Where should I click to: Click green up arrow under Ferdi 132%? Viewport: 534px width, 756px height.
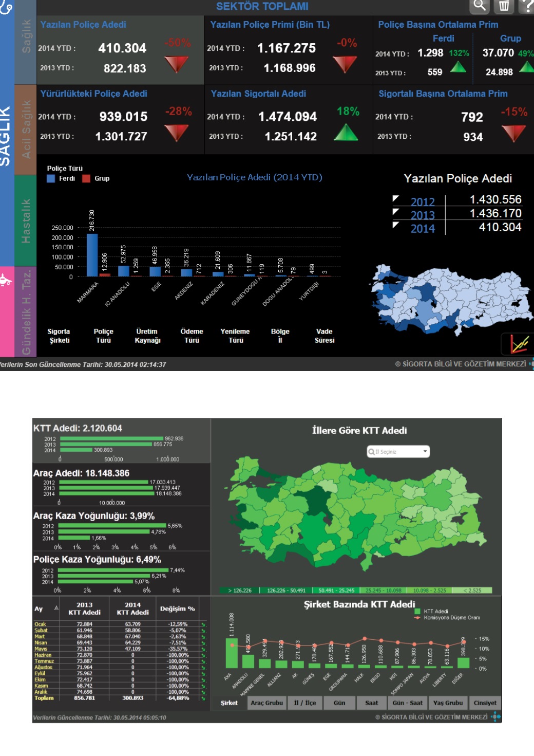pos(458,67)
